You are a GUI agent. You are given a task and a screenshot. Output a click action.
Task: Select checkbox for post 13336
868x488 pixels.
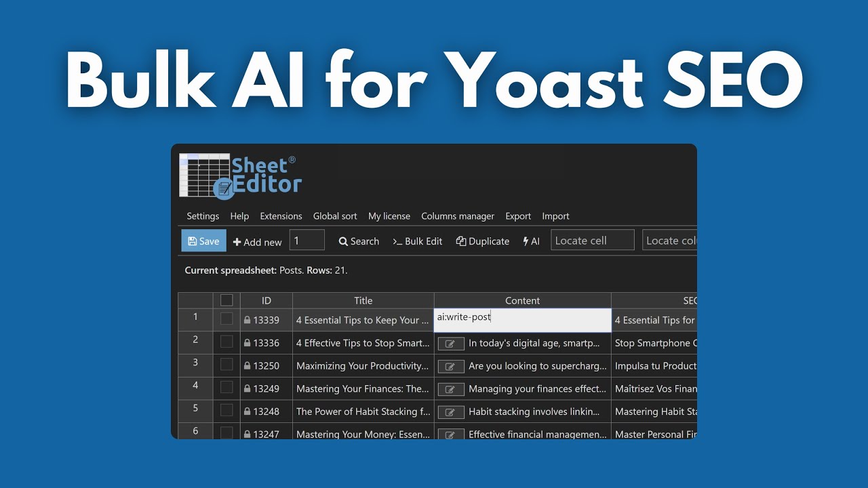point(226,342)
